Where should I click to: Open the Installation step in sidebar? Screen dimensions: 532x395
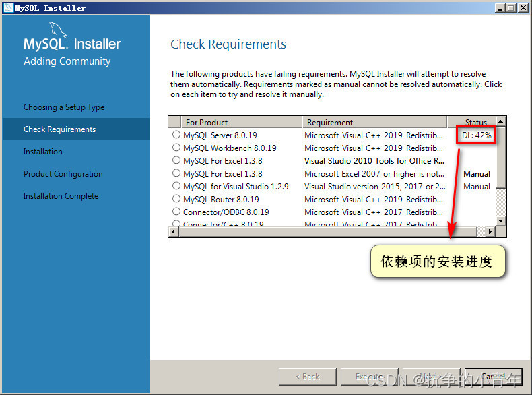point(42,152)
